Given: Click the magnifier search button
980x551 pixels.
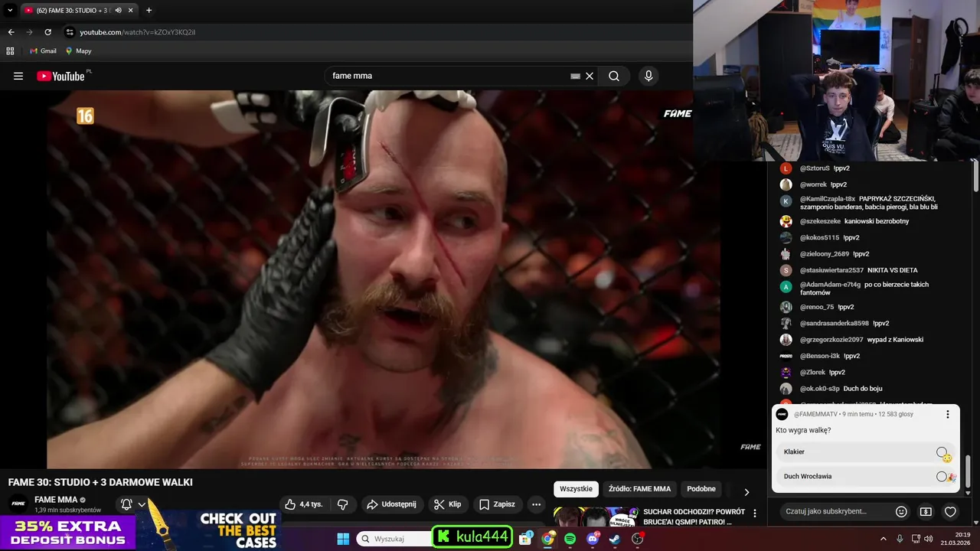Looking at the screenshot, I should [614, 76].
